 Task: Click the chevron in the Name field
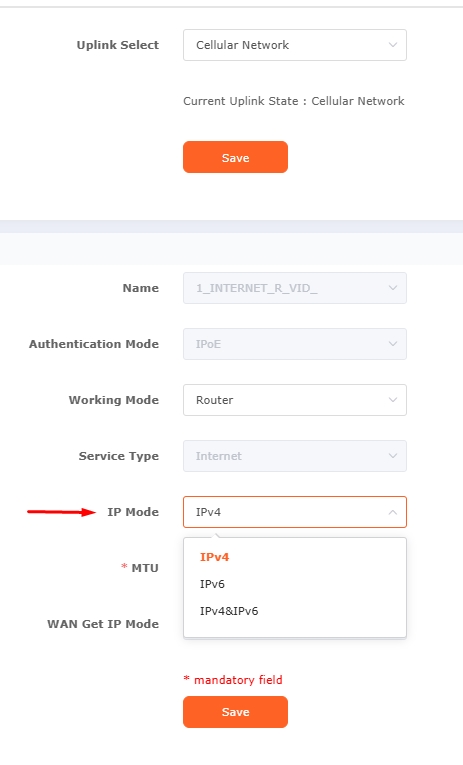pyautogui.click(x=392, y=288)
